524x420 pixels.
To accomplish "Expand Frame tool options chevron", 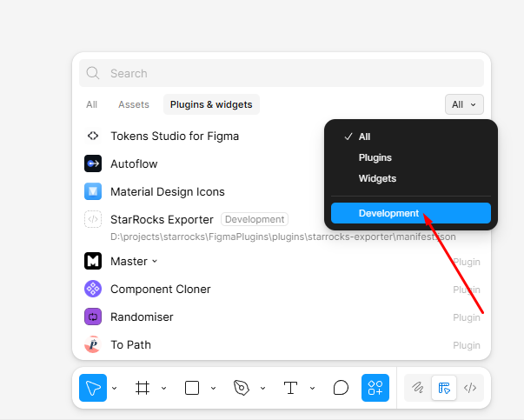I will click(x=163, y=388).
